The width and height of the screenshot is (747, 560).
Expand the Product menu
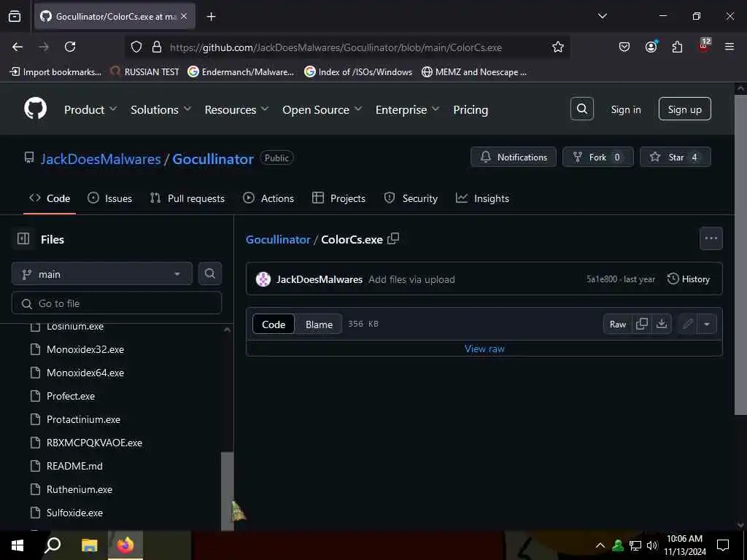pos(90,109)
